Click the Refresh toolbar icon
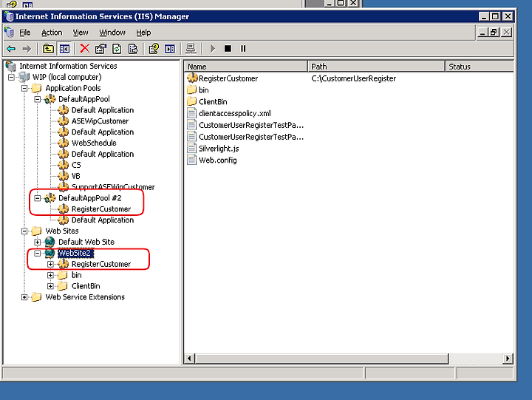Screen dimensions: 532x400 (117, 49)
